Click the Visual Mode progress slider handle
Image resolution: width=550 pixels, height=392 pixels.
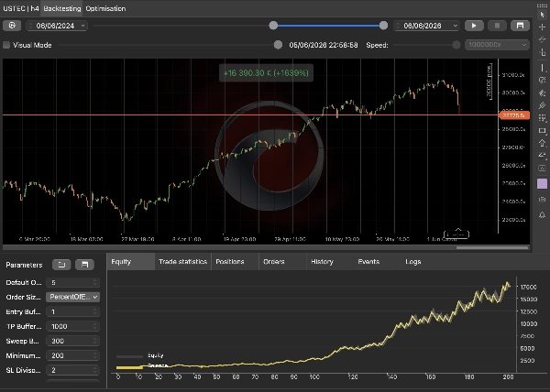[278, 45]
